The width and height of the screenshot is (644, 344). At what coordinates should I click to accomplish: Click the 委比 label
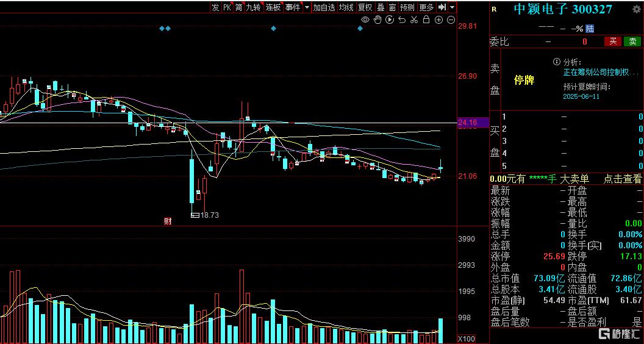(x=499, y=41)
